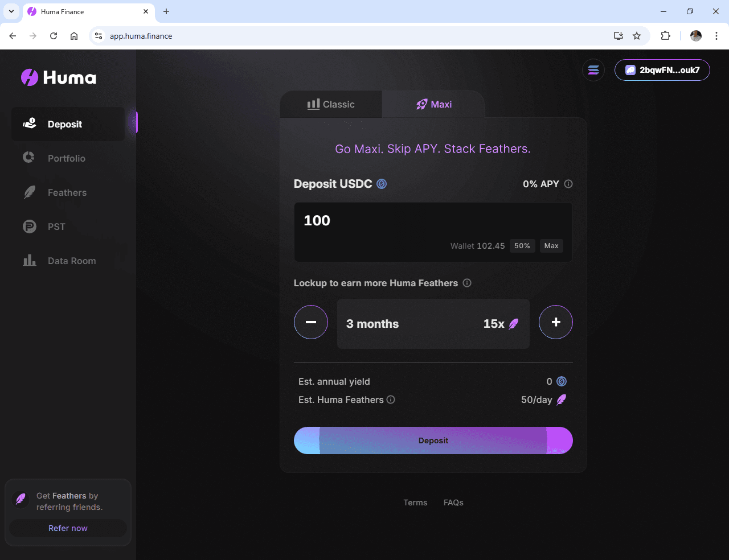
Task: Close the Huma Finance tab
Action: click(x=146, y=11)
